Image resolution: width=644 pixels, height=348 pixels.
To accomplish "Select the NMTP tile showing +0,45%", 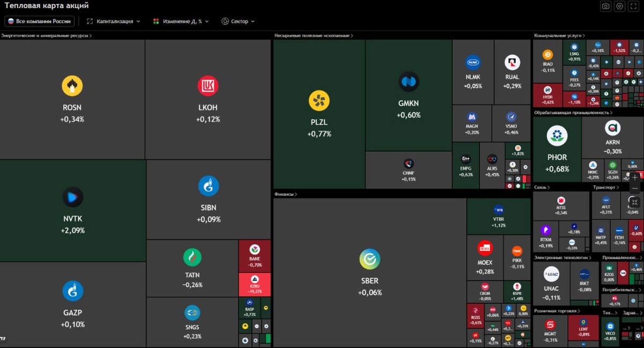I will pos(601,236).
